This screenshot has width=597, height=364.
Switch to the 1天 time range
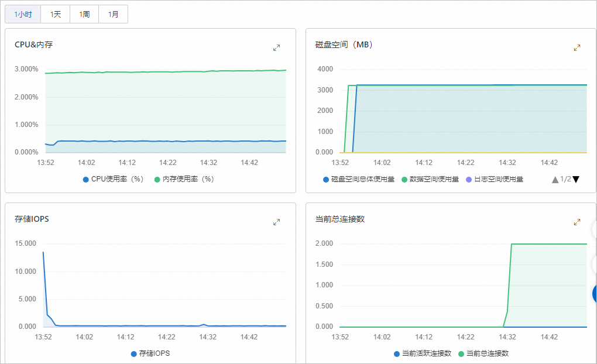[56, 14]
